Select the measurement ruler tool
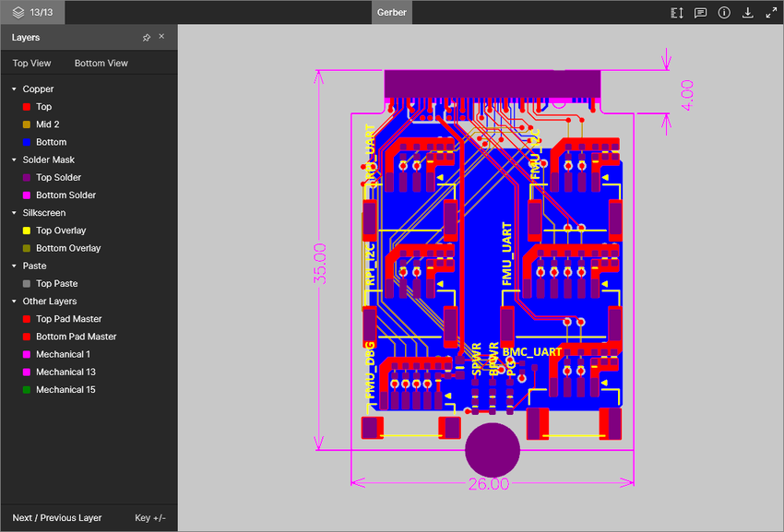This screenshot has width=784, height=532. click(676, 12)
